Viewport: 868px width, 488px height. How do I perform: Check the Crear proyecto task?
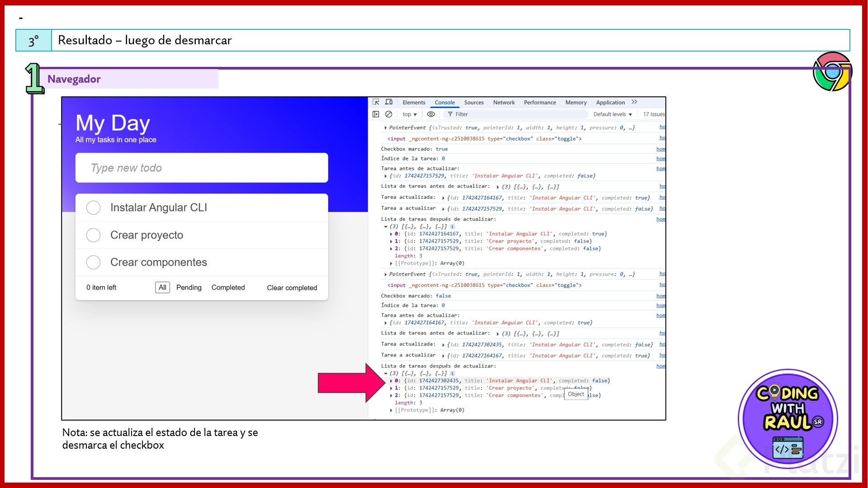(93, 235)
